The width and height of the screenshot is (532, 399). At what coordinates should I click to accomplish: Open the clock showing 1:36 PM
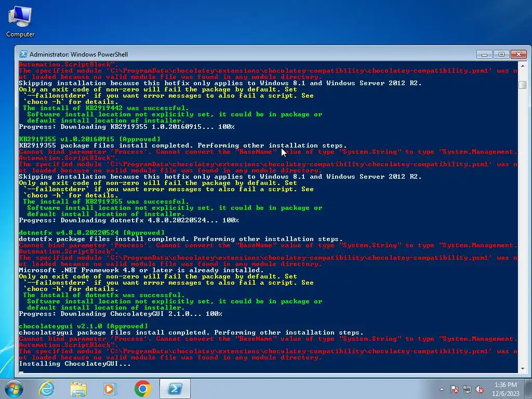(506, 389)
